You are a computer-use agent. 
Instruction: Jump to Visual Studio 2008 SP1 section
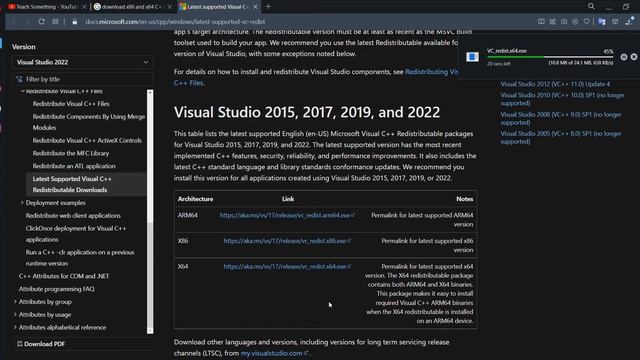pyautogui.click(x=561, y=118)
